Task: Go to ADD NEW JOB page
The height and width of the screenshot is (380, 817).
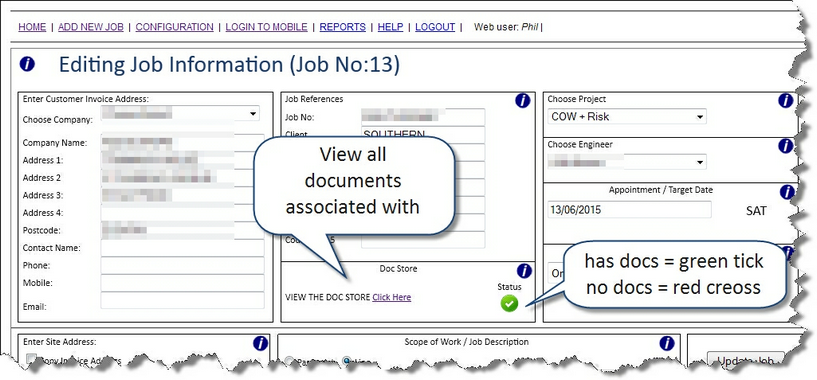Action: click(91, 27)
